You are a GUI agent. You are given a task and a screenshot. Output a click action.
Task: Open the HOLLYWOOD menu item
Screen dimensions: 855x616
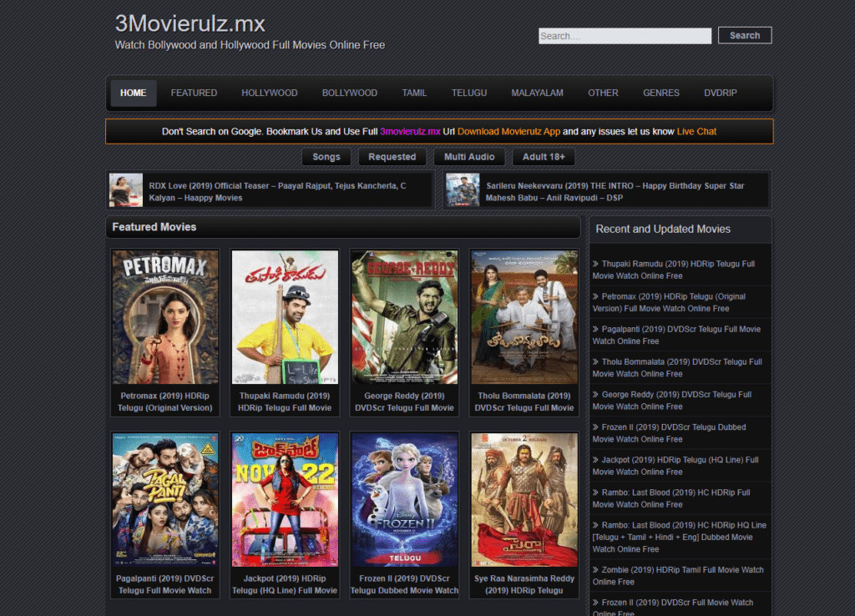point(270,93)
